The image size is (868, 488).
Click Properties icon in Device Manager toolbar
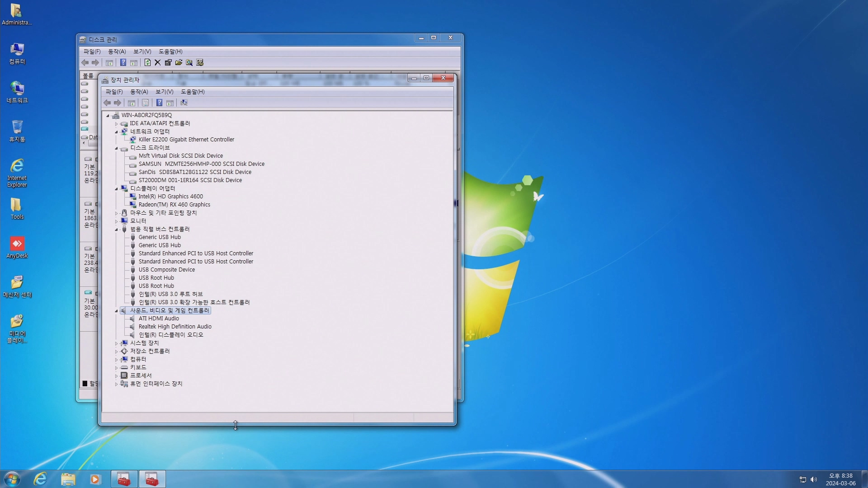coord(145,103)
